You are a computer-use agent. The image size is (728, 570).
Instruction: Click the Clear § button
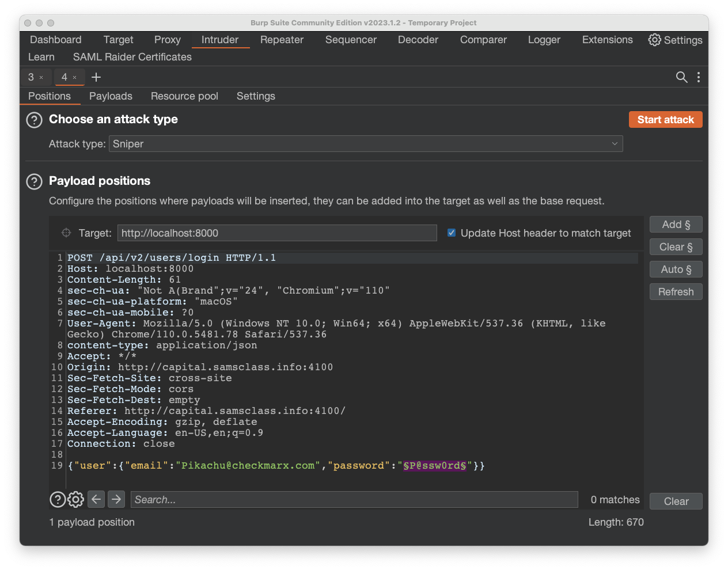tap(676, 247)
